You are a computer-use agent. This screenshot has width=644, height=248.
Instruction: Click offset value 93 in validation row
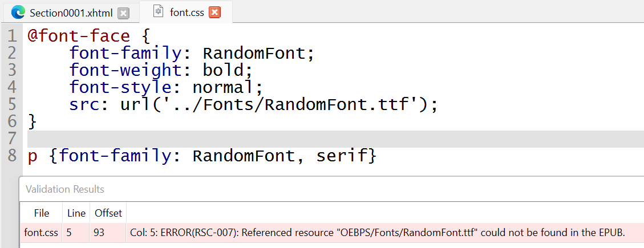coord(98,232)
